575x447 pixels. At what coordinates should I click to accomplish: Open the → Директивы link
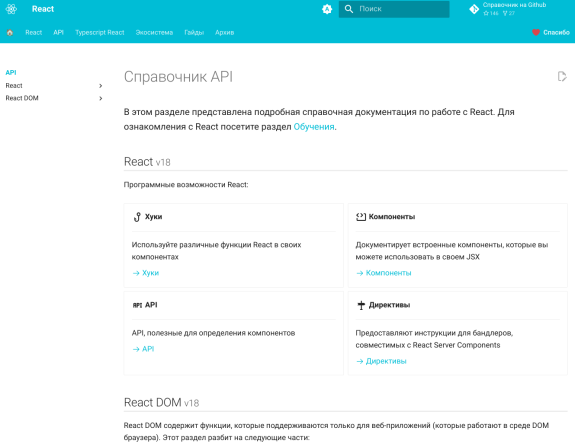coord(381,361)
